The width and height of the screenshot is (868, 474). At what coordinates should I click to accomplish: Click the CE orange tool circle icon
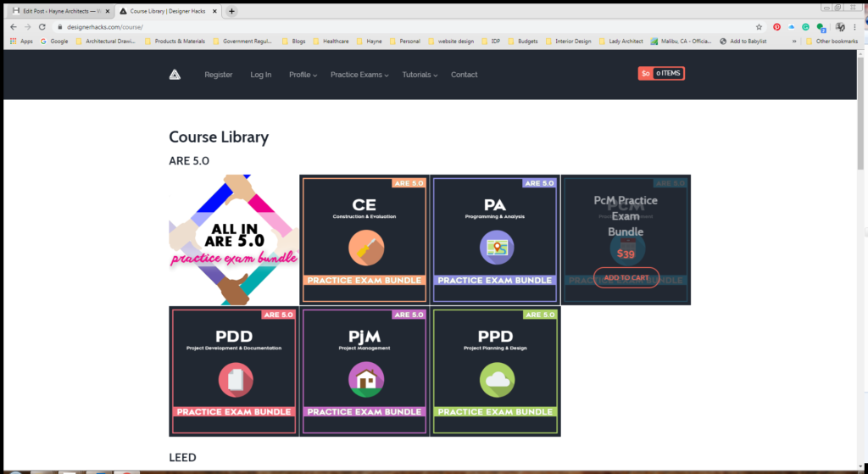[x=366, y=248]
